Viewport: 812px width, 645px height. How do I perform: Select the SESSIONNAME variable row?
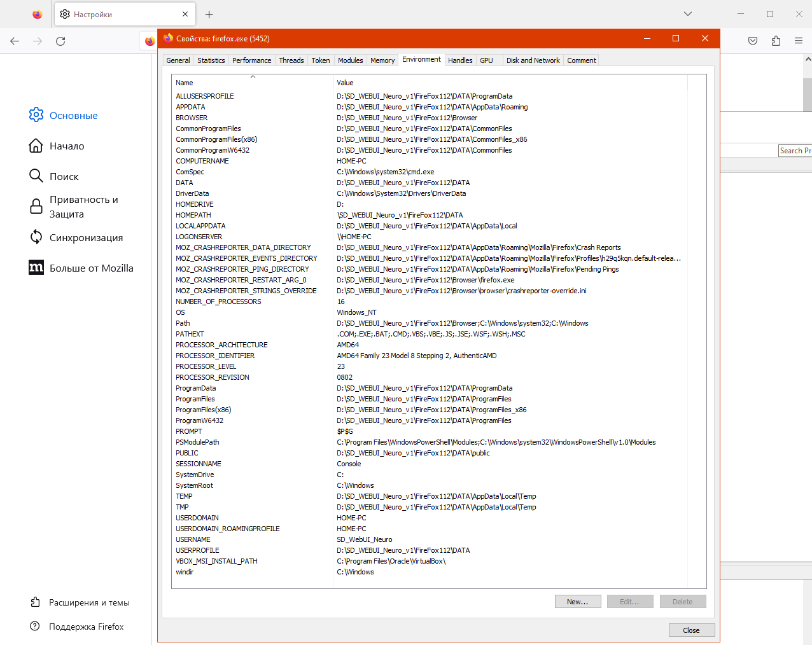[x=430, y=464]
